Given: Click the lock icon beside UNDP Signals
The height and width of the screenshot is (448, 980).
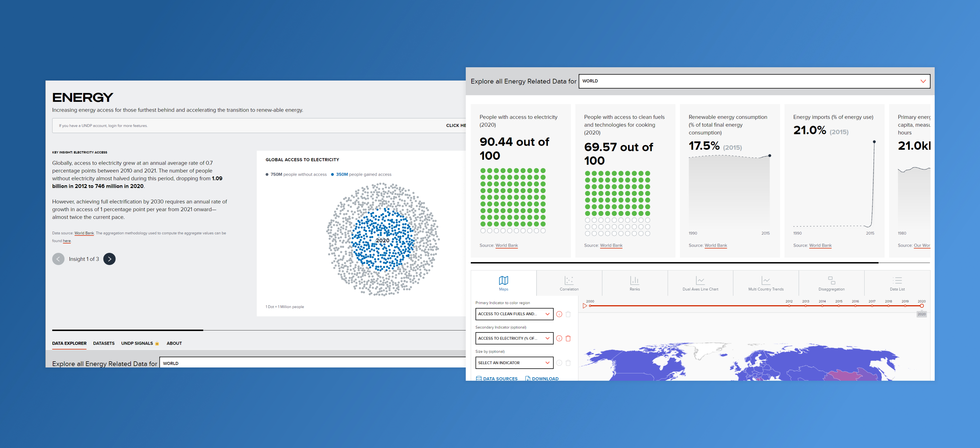Looking at the screenshot, I should (x=157, y=343).
